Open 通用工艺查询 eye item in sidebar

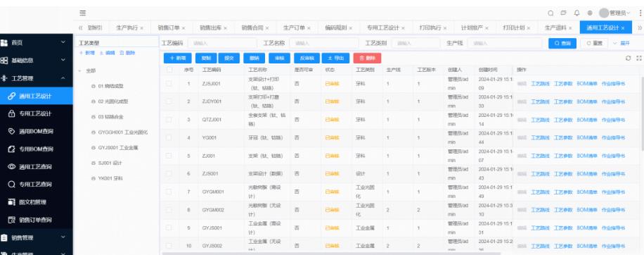pos(36,166)
